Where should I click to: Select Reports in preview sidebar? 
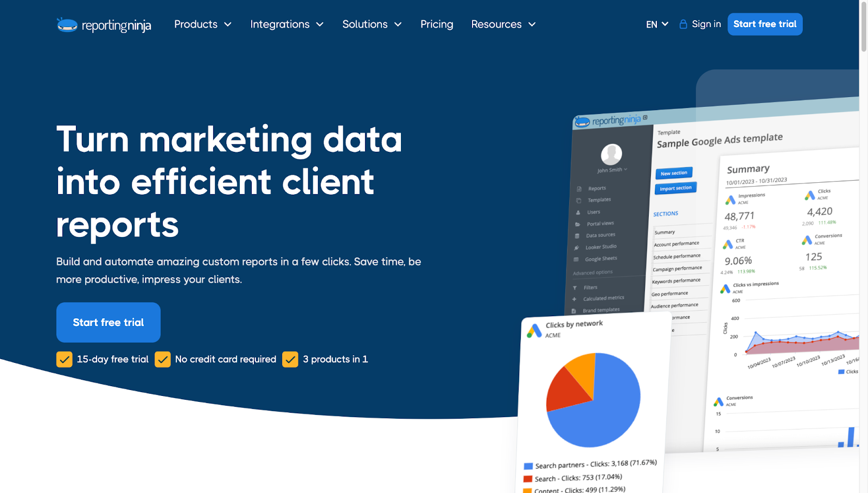[597, 188]
